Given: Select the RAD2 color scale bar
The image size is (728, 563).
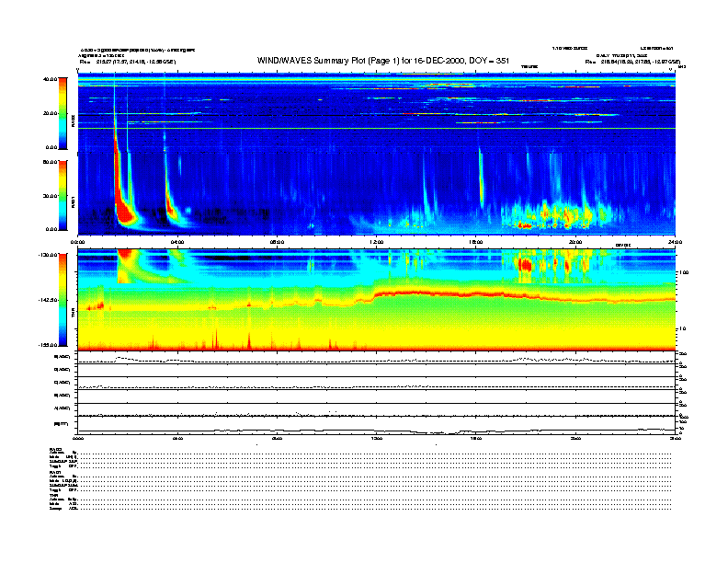Looking at the screenshot, I should coord(63,113).
